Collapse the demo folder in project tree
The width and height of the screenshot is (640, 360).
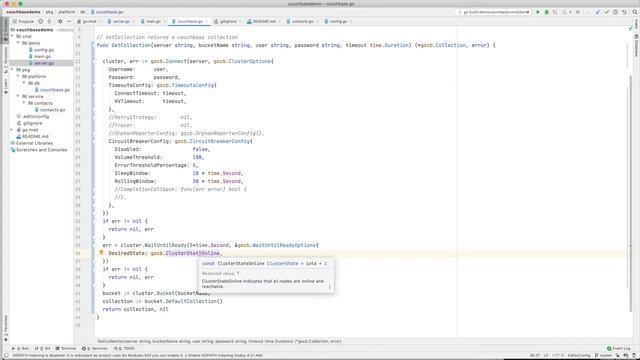point(18,43)
